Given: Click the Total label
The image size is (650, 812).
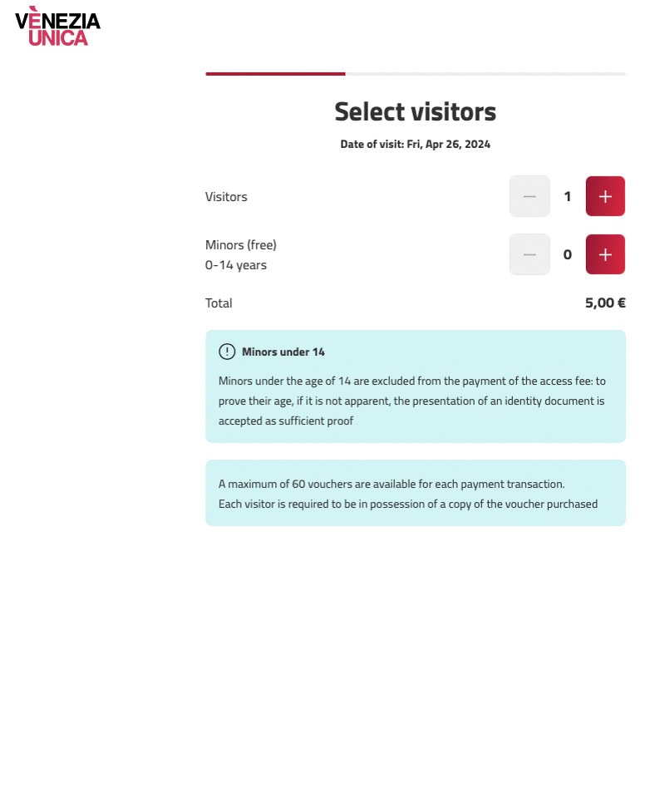Looking at the screenshot, I should 219,303.
